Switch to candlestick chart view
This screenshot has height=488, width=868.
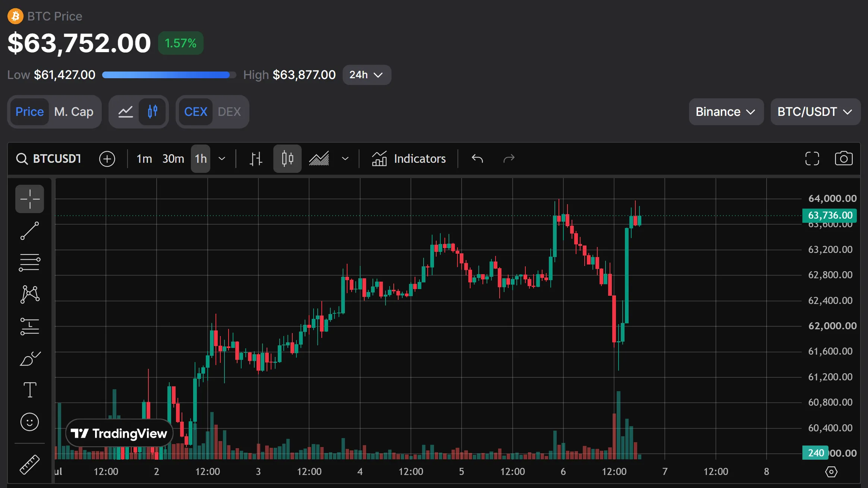click(152, 112)
